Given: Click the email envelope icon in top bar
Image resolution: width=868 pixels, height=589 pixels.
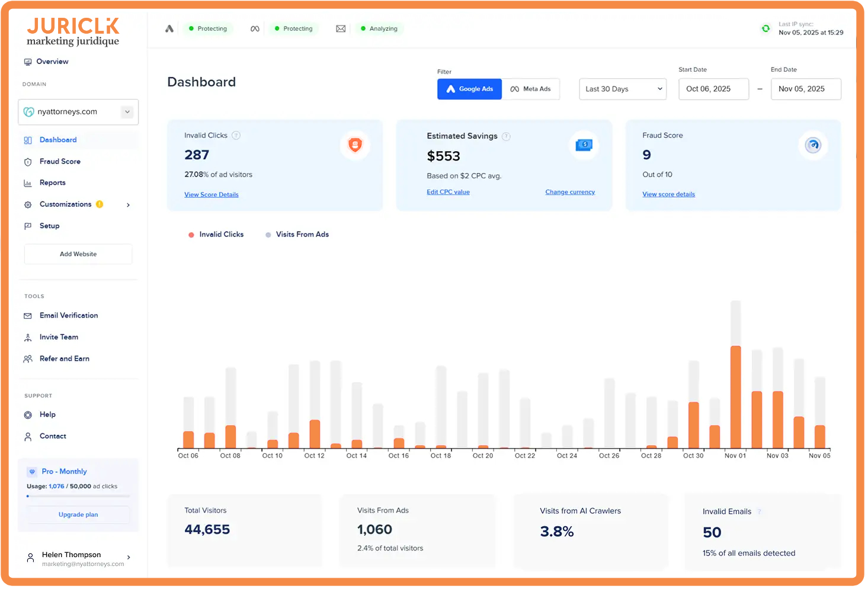Looking at the screenshot, I should [341, 28].
